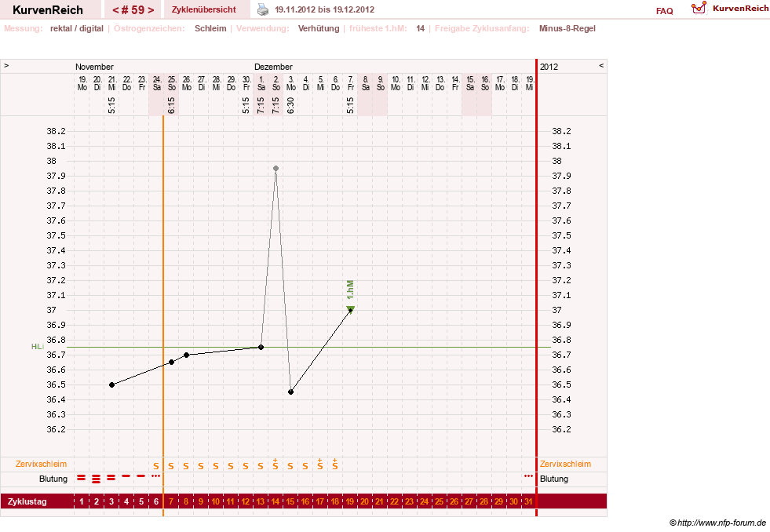Click the bleeding icon on cycle day 1
770x532 pixels.
(82, 478)
